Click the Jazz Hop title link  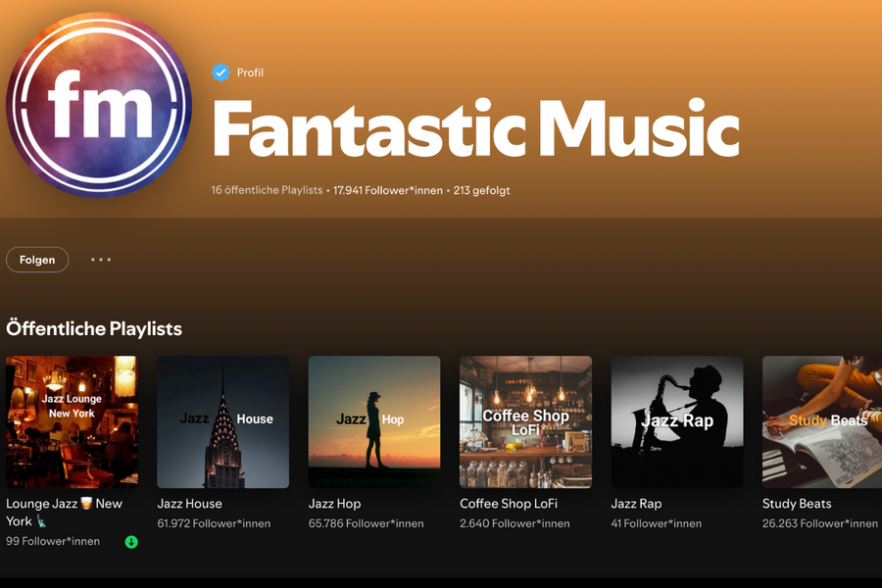pos(335,504)
